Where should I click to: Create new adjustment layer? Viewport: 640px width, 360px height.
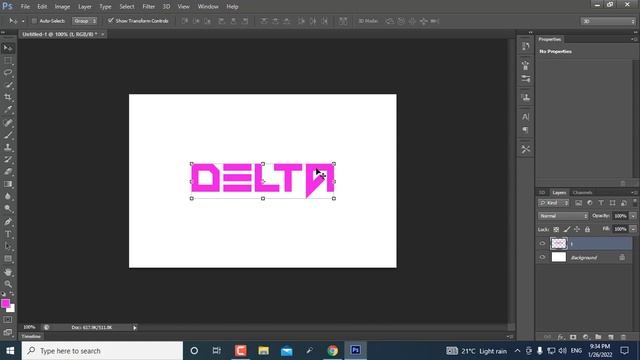586,337
